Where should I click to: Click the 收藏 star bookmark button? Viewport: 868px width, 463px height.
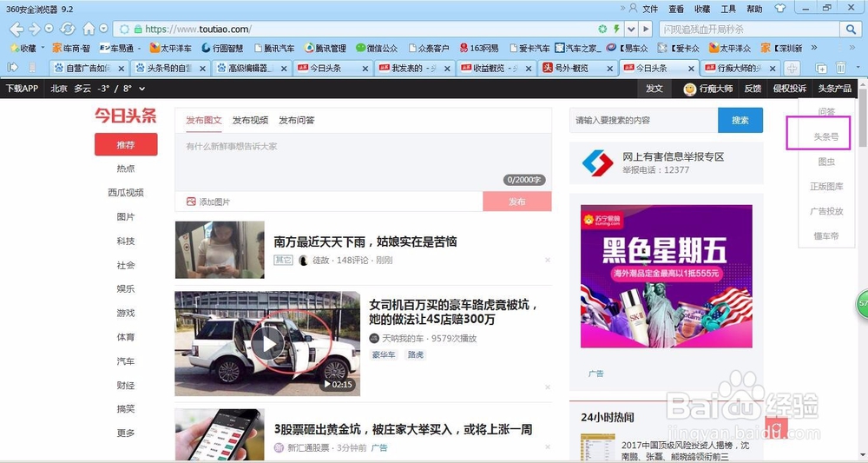coord(23,48)
